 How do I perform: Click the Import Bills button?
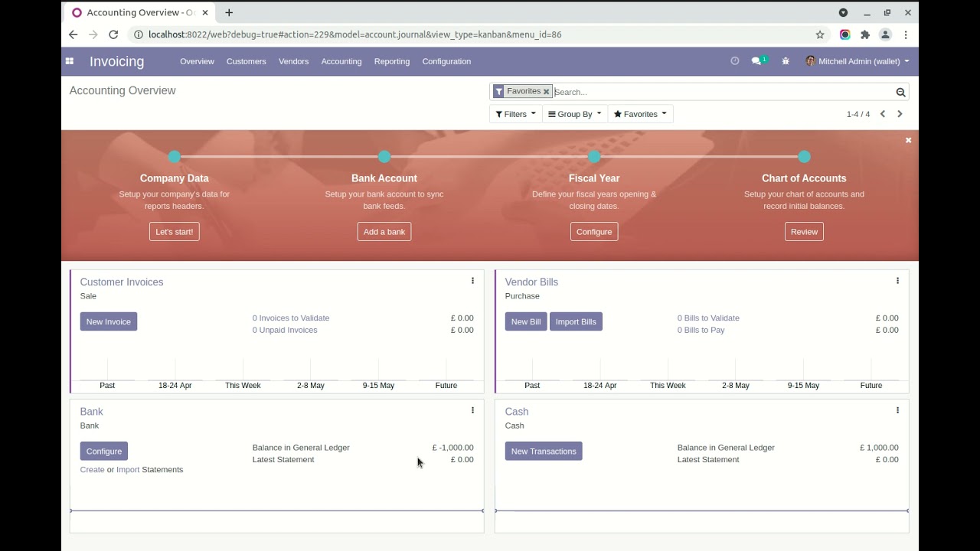pos(576,321)
